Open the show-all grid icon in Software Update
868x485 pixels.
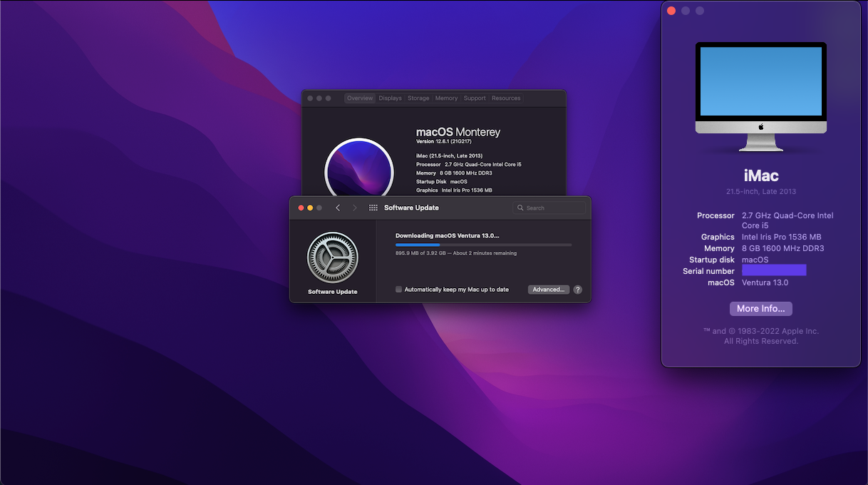[373, 208]
